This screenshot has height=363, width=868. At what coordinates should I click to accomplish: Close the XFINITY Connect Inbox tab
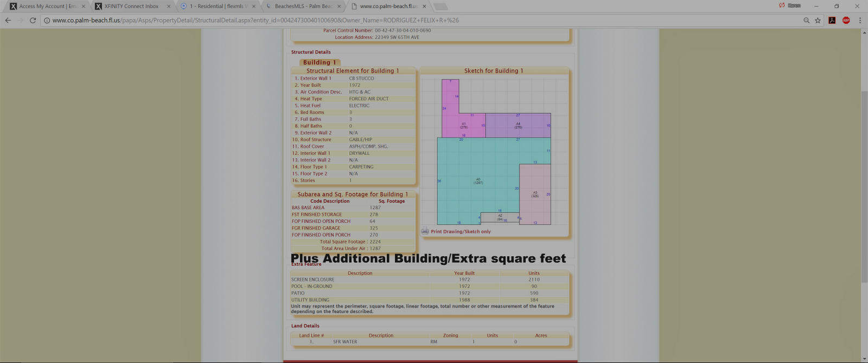point(169,7)
